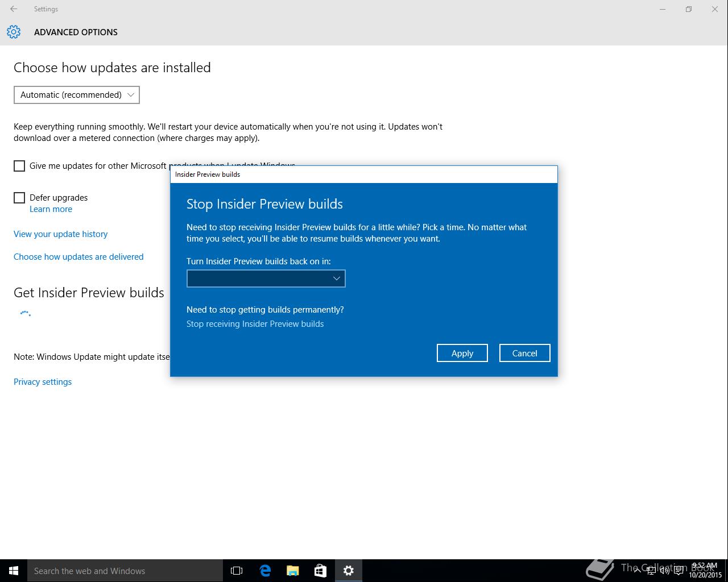Screen dimensions: 728x582
Task: Open the Windows Start menu
Action: pos(14,571)
